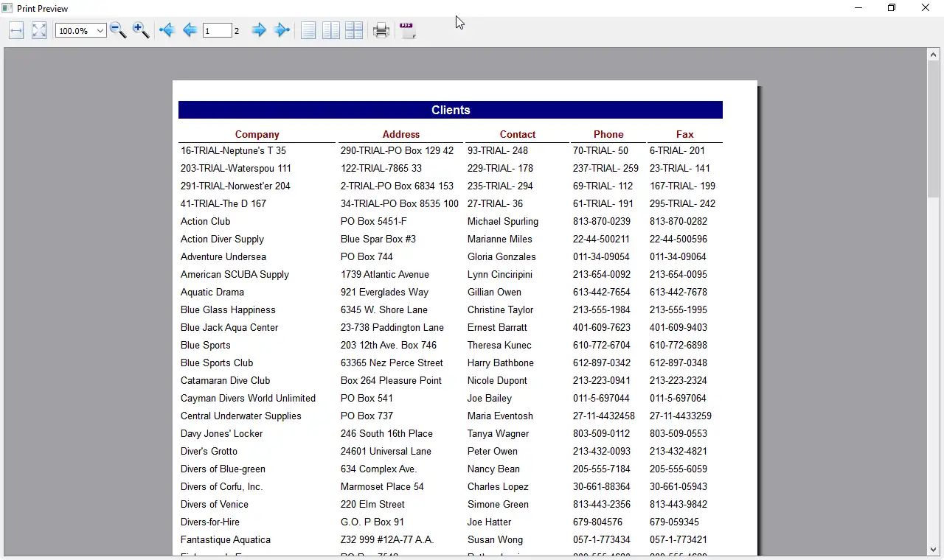This screenshot has height=560, width=944.
Task: Click the address 1739 Atlantic Avenue
Action: click(x=384, y=274)
